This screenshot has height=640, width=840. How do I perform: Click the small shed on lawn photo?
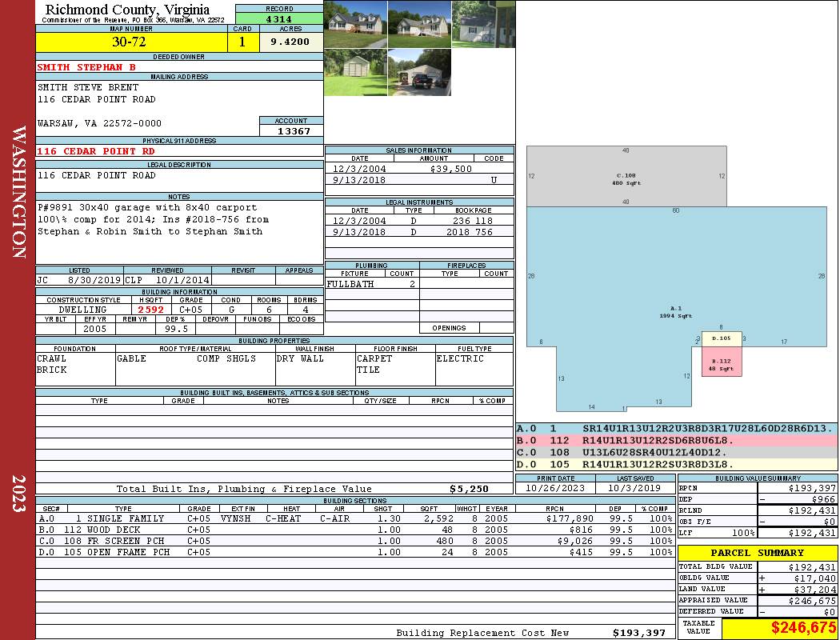(354, 73)
